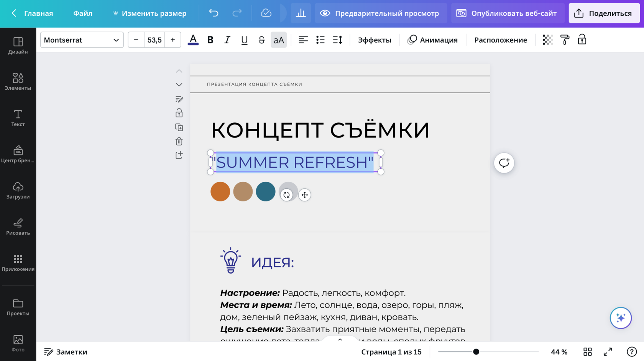644x361 pixels.
Task: Open the Brand Center (Центр брен...) panel
Action: [x=18, y=154]
